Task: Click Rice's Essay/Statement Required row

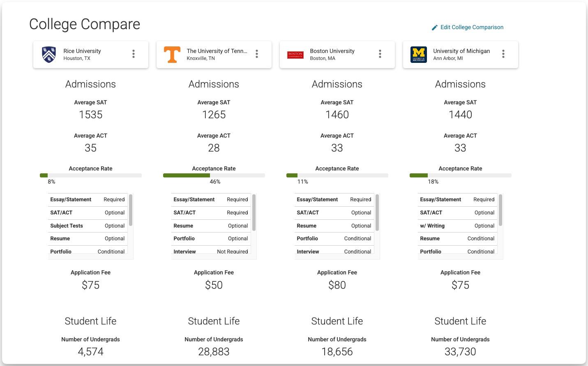Action: tap(88, 200)
